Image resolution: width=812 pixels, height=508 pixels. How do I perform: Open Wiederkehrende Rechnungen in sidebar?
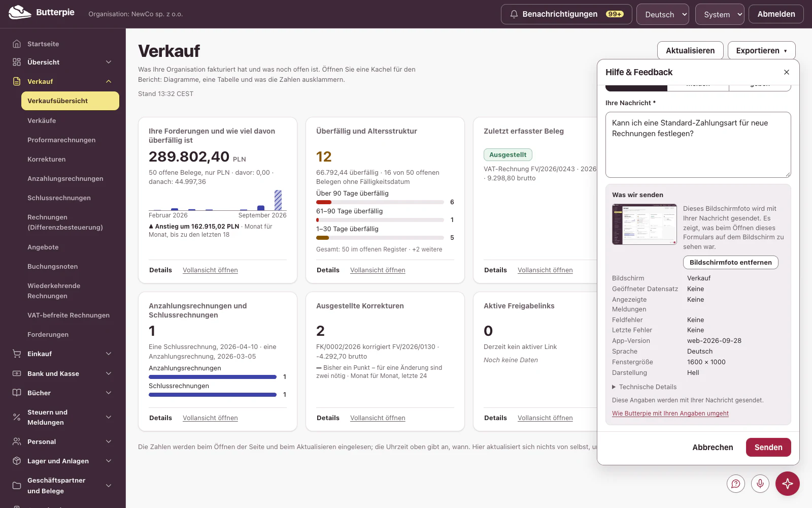(x=70, y=291)
